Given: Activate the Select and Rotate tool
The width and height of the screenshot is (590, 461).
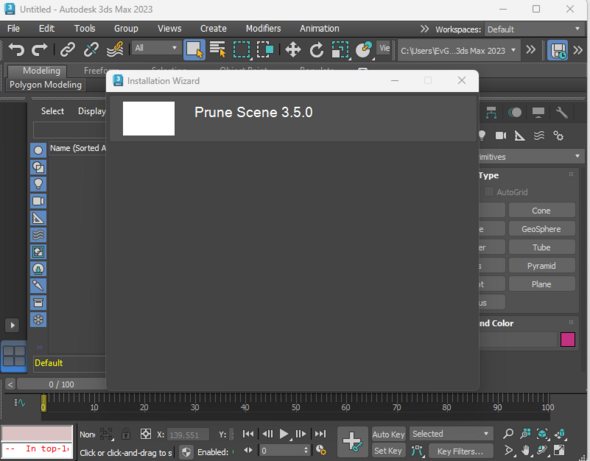Looking at the screenshot, I should (316, 49).
